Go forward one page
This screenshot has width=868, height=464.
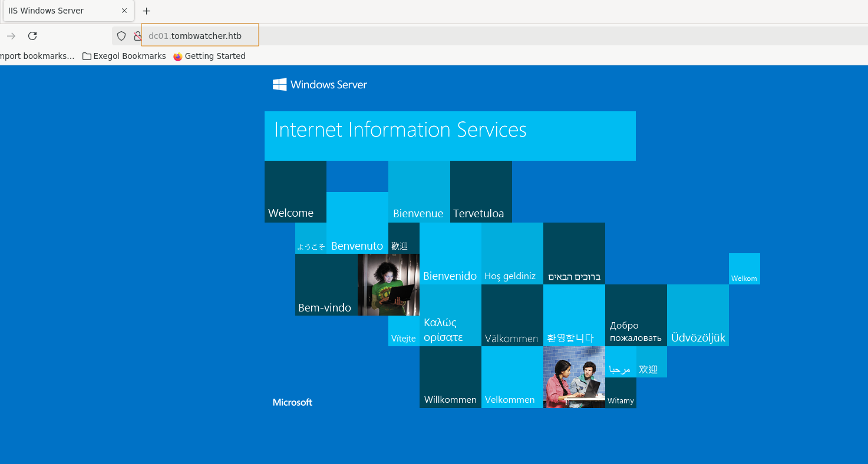[11, 36]
